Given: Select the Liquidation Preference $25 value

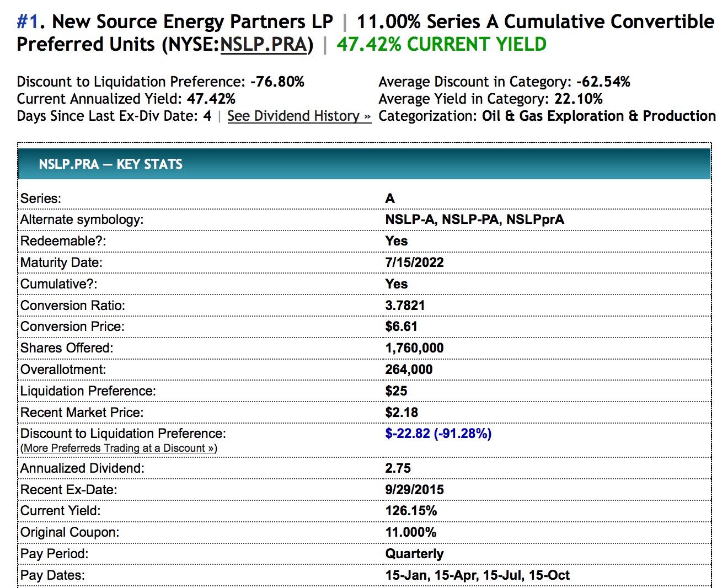Looking at the screenshot, I should [x=396, y=391].
